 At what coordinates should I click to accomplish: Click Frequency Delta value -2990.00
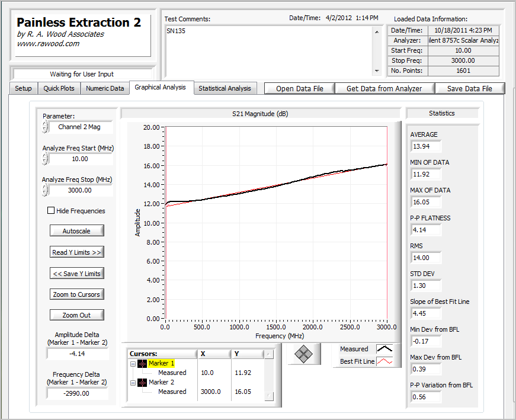(78, 394)
